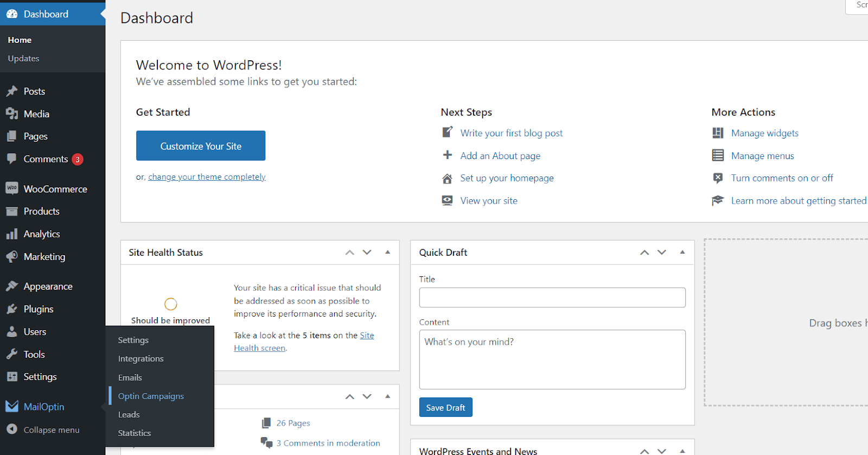This screenshot has height=455, width=868.
Task: Click Learn more about getting started link
Action: (799, 201)
